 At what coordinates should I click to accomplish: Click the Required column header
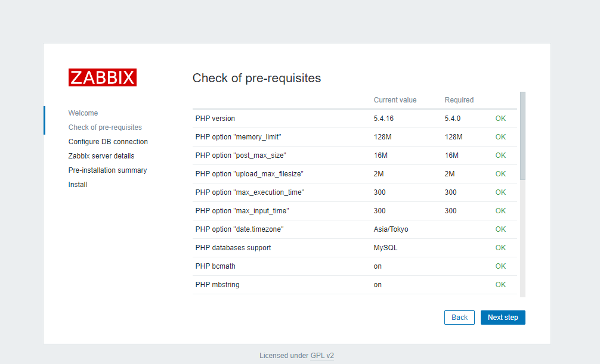(x=459, y=100)
